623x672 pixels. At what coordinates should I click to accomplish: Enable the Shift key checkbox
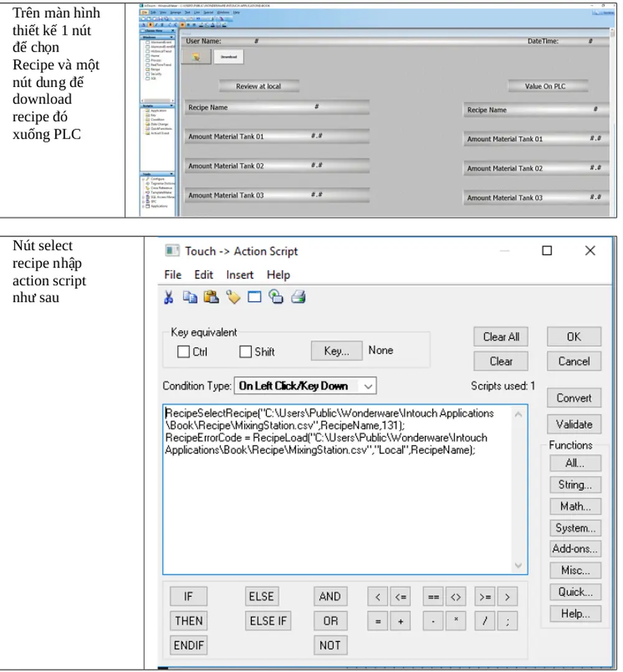(245, 352)
